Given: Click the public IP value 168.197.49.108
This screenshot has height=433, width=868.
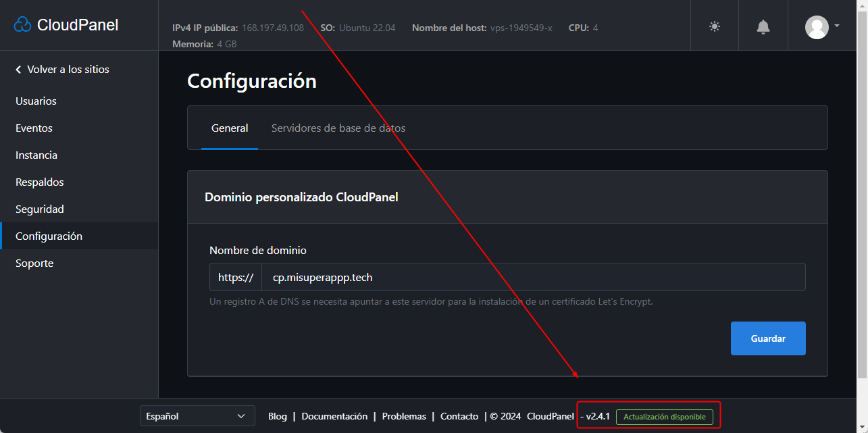Looking at the screenshot, I should point(273,28).
